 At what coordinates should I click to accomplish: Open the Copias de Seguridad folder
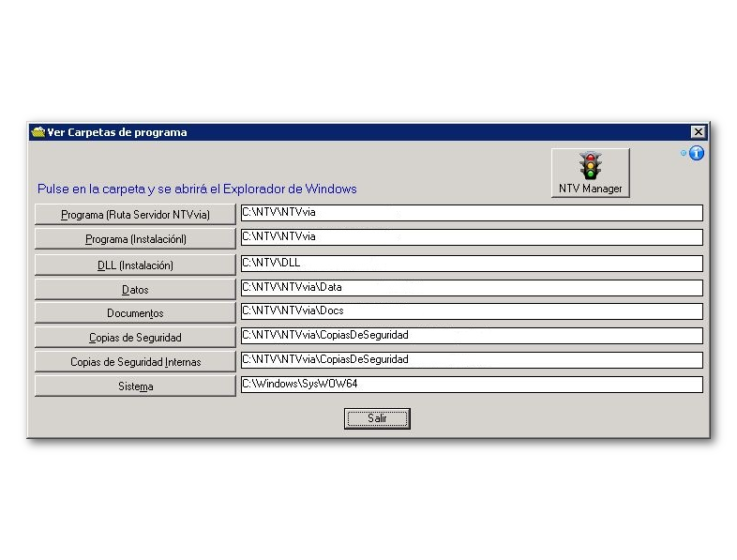135,337
